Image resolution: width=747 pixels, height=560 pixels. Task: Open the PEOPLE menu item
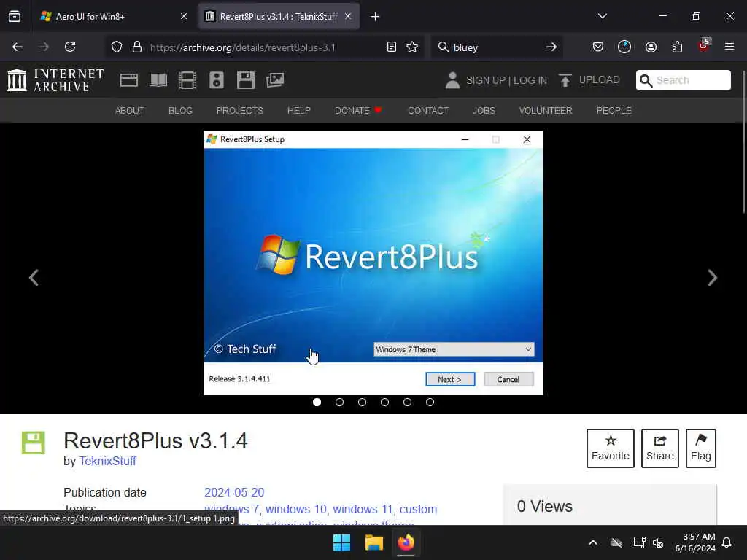pos(614,111)
